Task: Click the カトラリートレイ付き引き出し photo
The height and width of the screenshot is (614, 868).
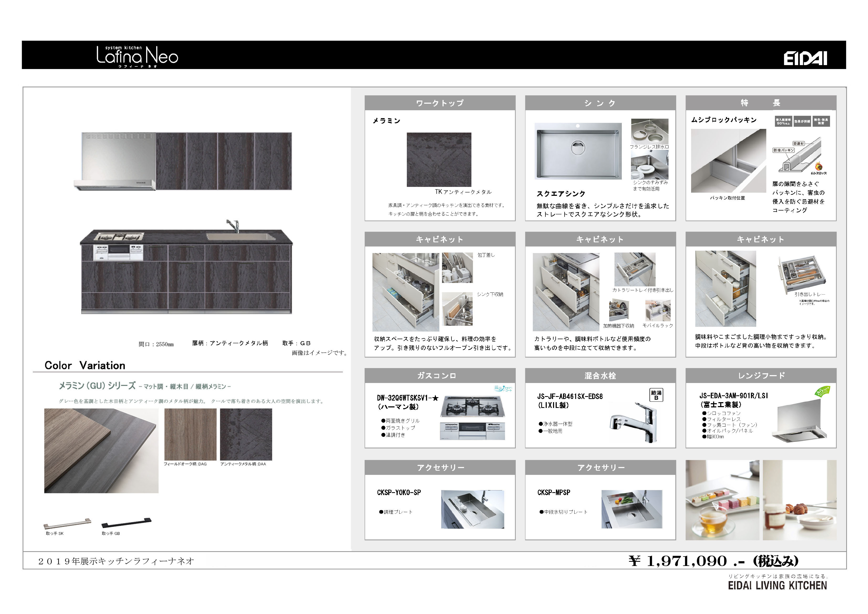Action: click(635, 269)
